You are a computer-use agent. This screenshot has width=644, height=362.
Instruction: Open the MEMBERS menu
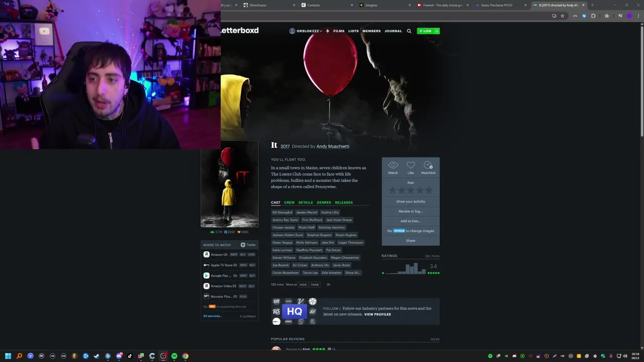[371, 31]
